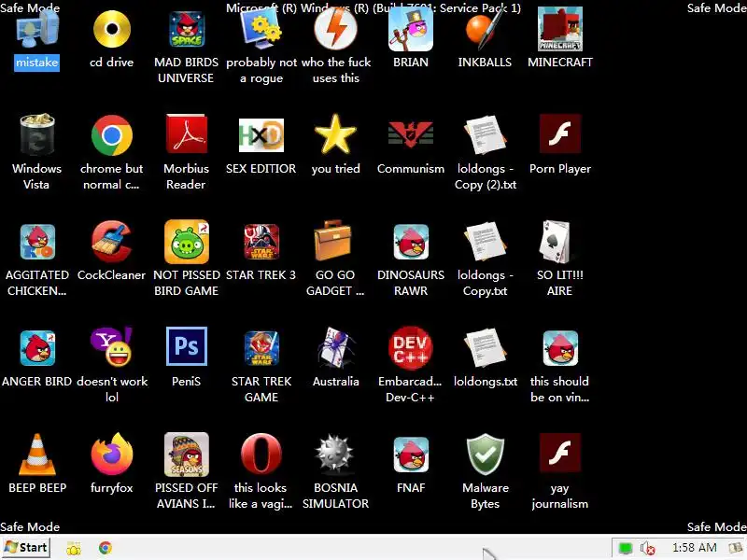Click tray icon right of the clock

(x=737, y=549)
